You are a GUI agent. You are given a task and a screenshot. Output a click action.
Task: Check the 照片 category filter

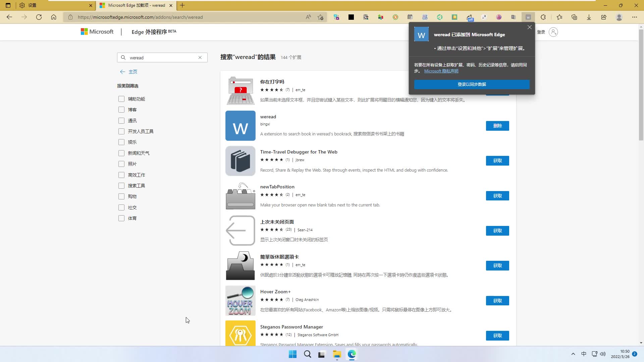(121, 164)
